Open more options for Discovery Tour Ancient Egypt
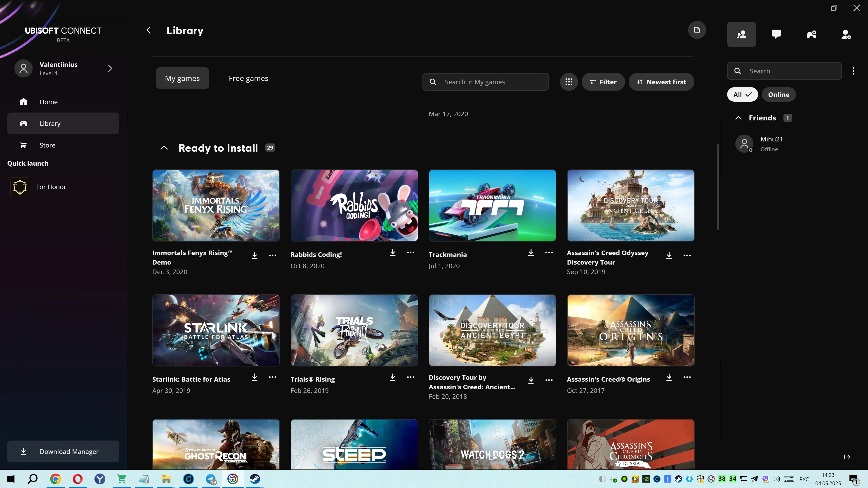Viewport: 868px width, 488px height. (x=549, y=380)
